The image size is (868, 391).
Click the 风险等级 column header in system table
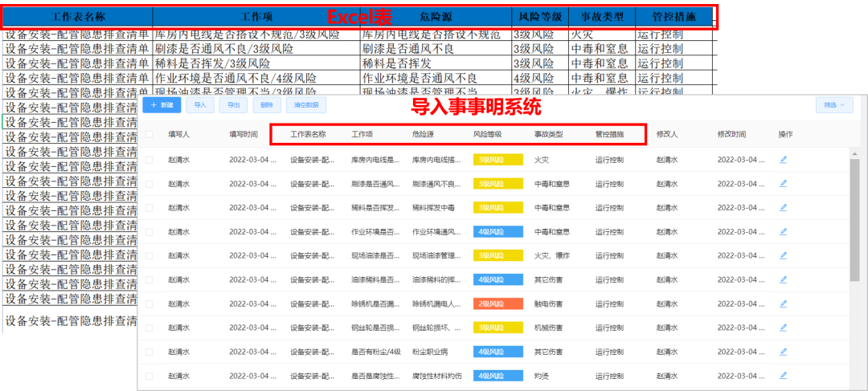coord(487,135)
